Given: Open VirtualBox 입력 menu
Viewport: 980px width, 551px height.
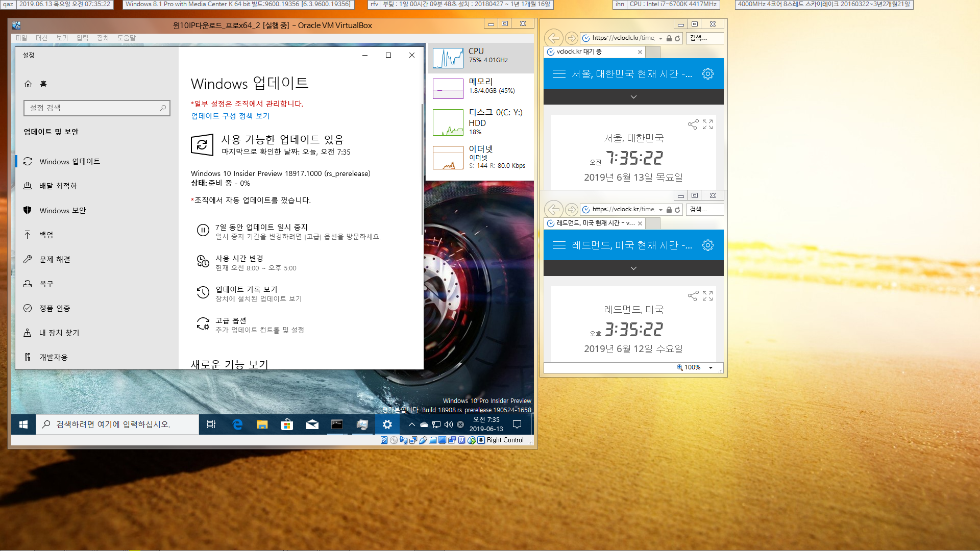Looking at the screenshot, I should pyautogui.click(x=82, y=38).
